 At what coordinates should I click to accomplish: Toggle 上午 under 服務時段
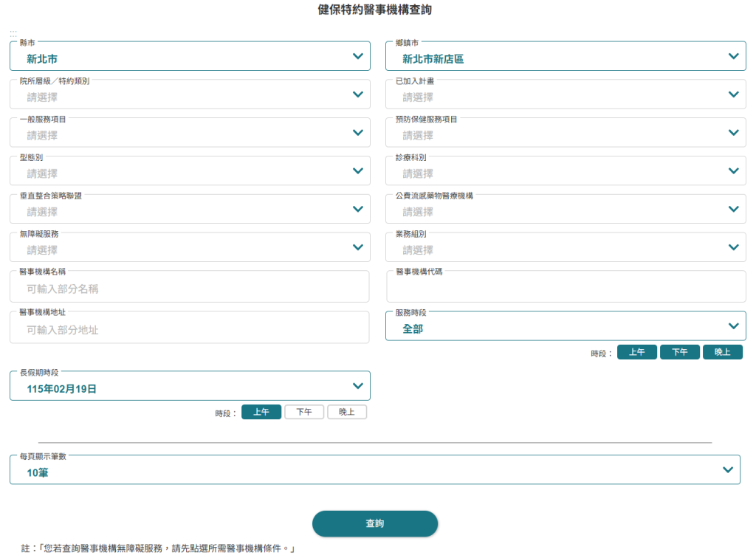[637, 353]
